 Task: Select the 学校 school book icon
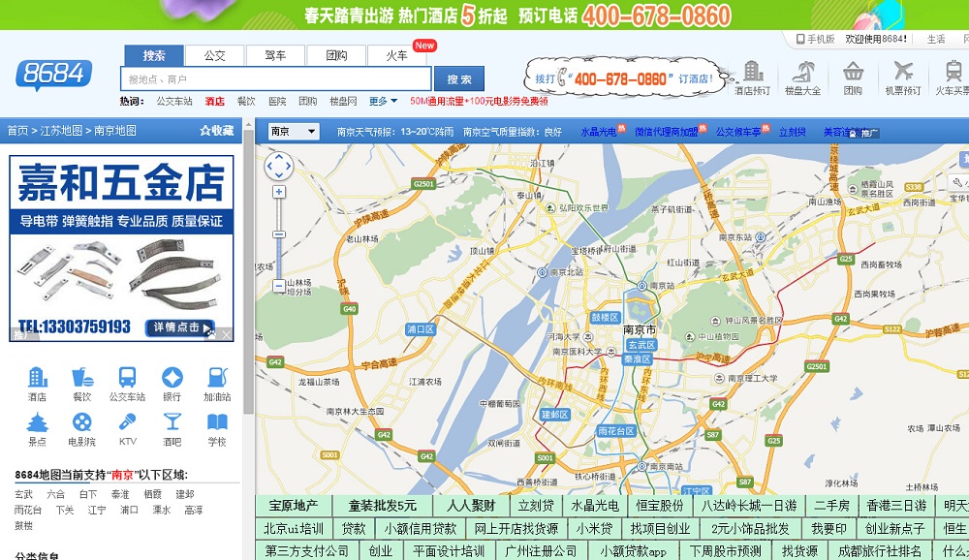click(217, 429)
